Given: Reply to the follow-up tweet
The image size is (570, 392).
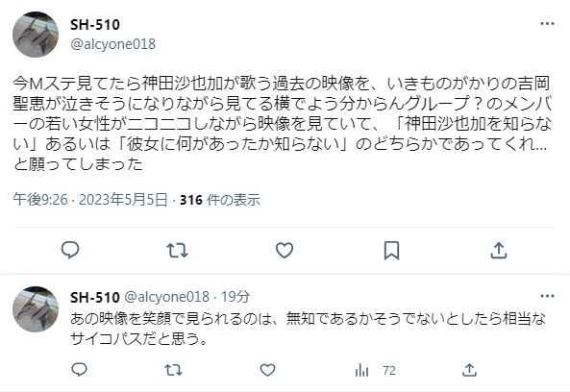Looking at the screenshot, I should (x=79, y=370).
